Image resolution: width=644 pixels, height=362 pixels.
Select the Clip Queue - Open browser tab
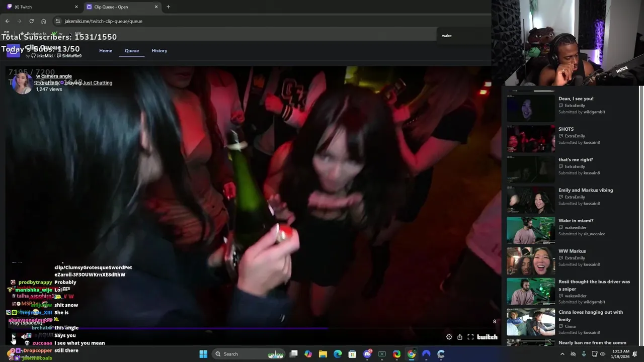[x=122, y=7]
